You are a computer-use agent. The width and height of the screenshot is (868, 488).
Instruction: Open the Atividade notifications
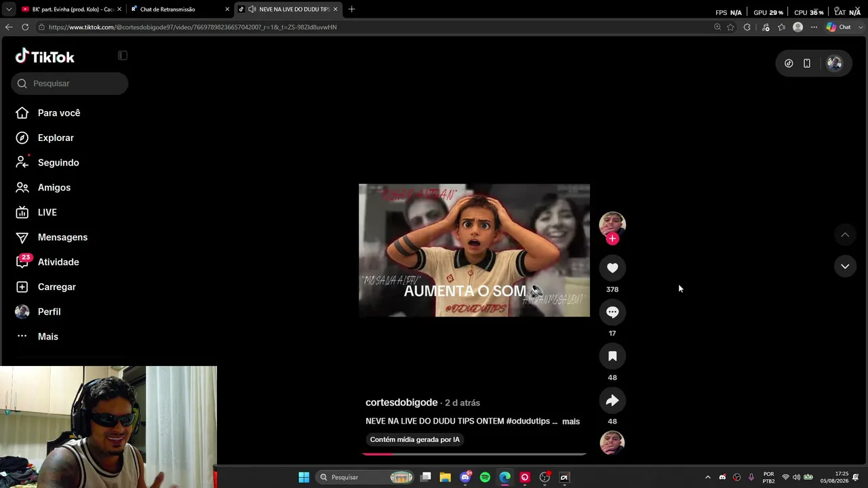coord(47,262)
